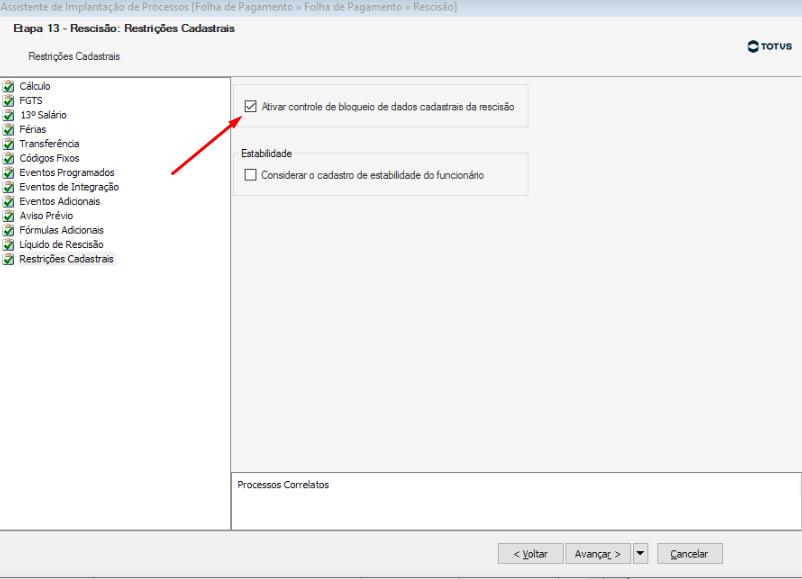Click the Processos Correlatos text area
Screen dimensions: 802x579
pyautogui.click(x=516, y=501)
